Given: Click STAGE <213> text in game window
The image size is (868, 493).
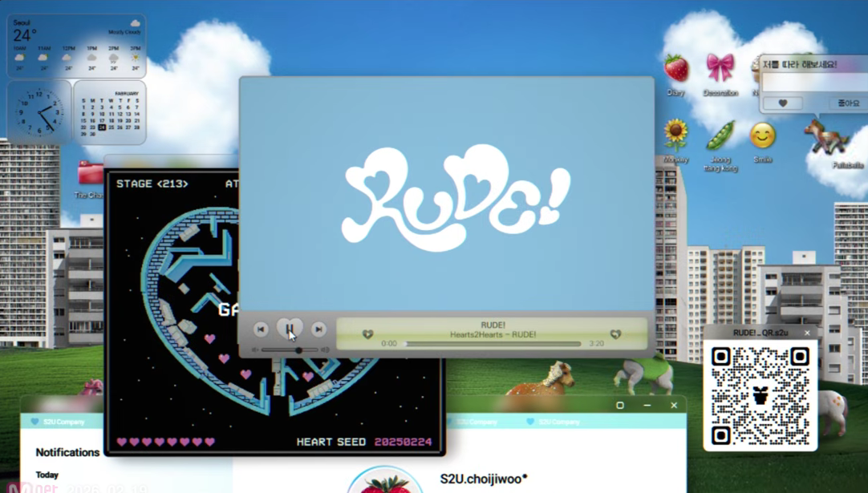Looking at the screenshot, I should point(152,184).
